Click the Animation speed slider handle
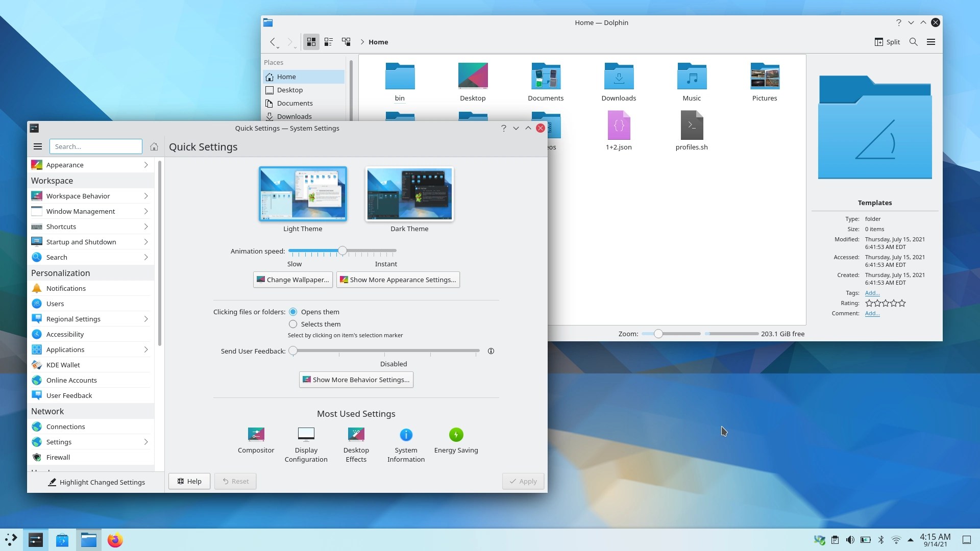This screenshot has height=551, width=980. click(342, 251)
